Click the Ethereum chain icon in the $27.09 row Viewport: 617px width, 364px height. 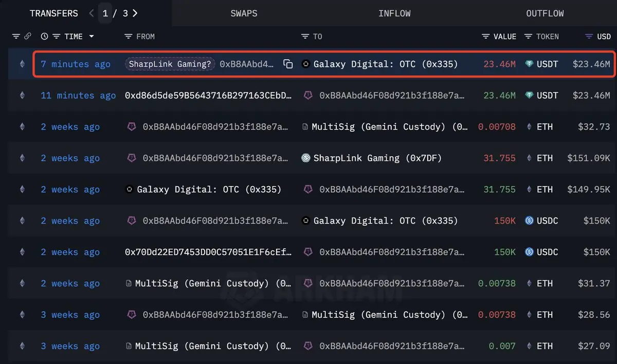pyautogui.click(x=22, y=347)
